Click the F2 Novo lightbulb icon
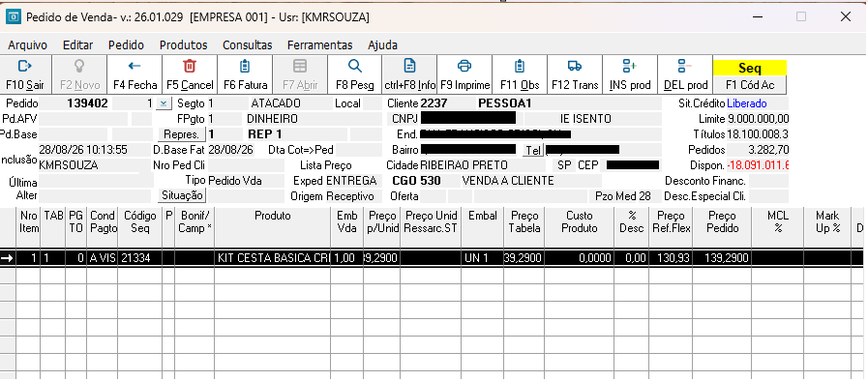The height and width of the screenshot is (381, 868). pos(79,67)
